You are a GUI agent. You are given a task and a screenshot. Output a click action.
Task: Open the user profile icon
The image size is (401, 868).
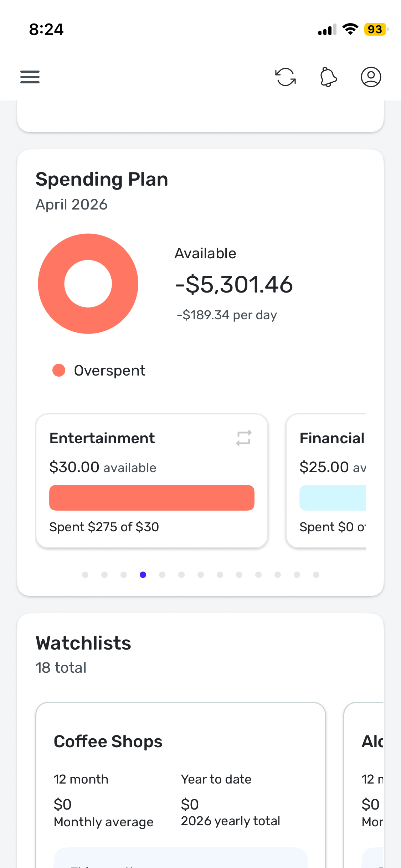coord(371,77)
